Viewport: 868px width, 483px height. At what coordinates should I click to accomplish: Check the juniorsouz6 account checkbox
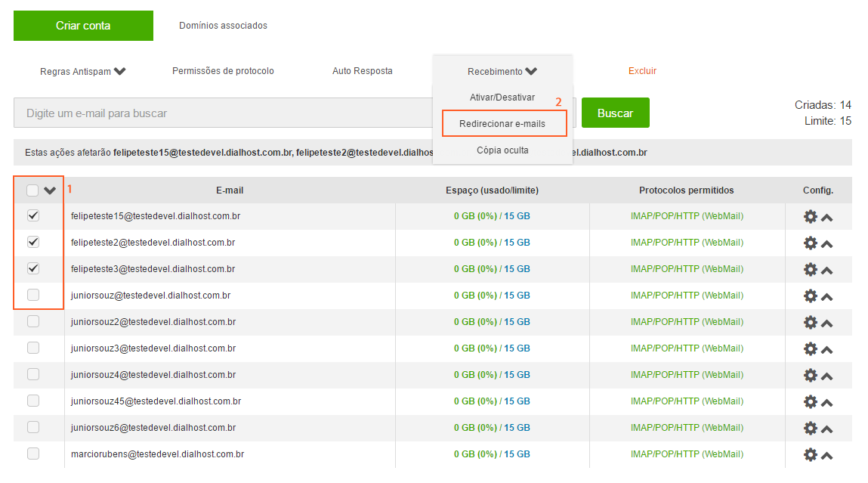coord(33,427)
